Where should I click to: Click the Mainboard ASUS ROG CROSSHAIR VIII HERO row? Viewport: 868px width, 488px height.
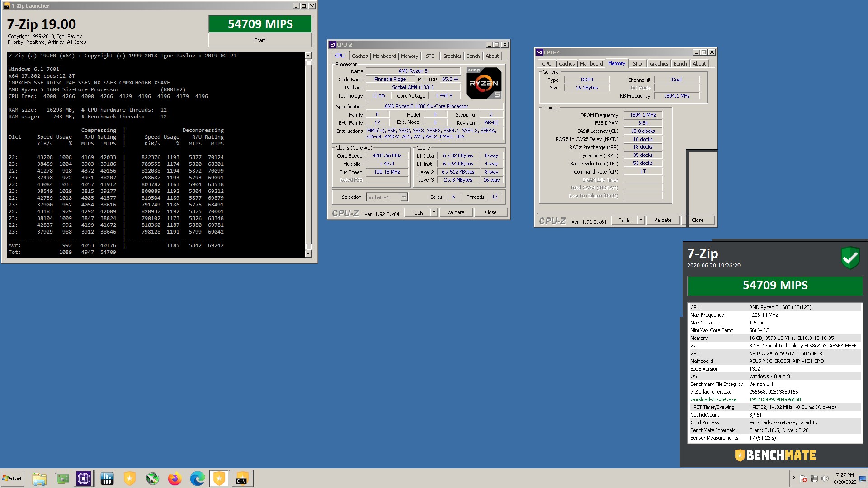coord(774,361)
